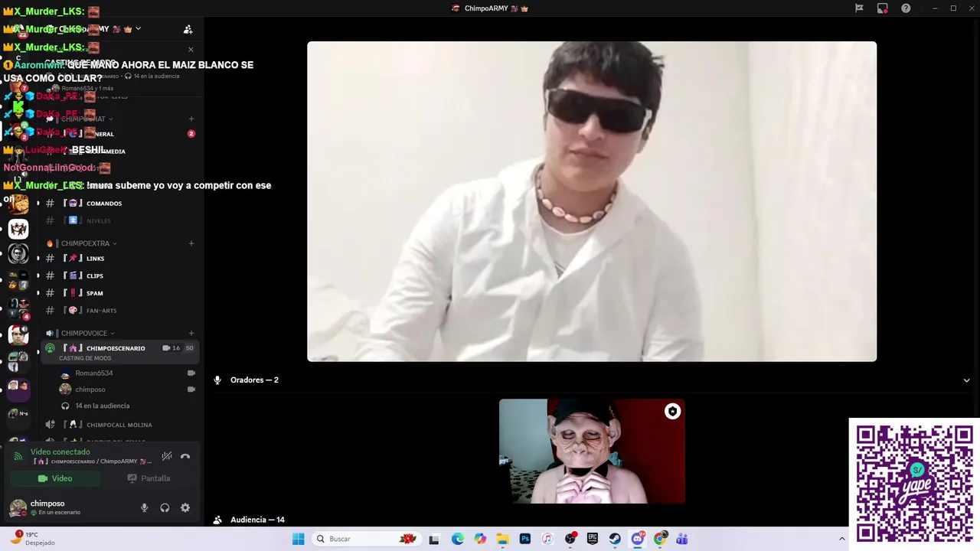Open Microsoft Teams from taskbar
This screenshot has width=980, height=551.
tap(682, 540)
